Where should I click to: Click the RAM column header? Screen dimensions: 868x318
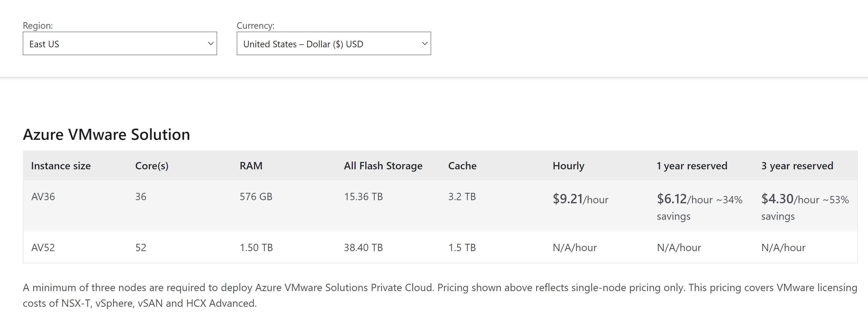click(x=251, y=166)
